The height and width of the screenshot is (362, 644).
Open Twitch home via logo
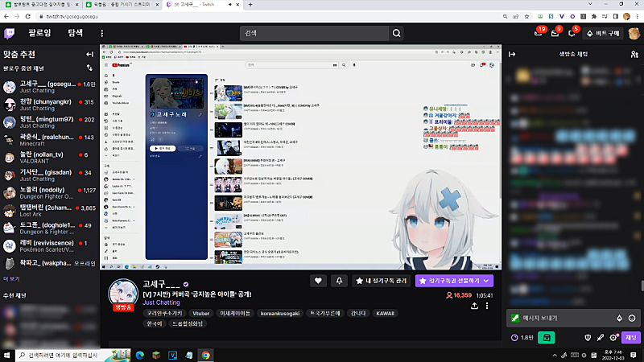[9, 33]
